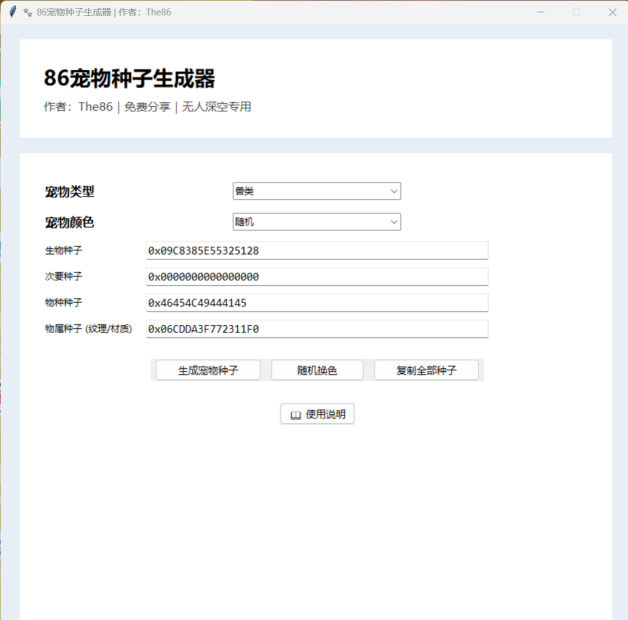
Task: Click the 物种种子 label
Action: coord(63,302)
